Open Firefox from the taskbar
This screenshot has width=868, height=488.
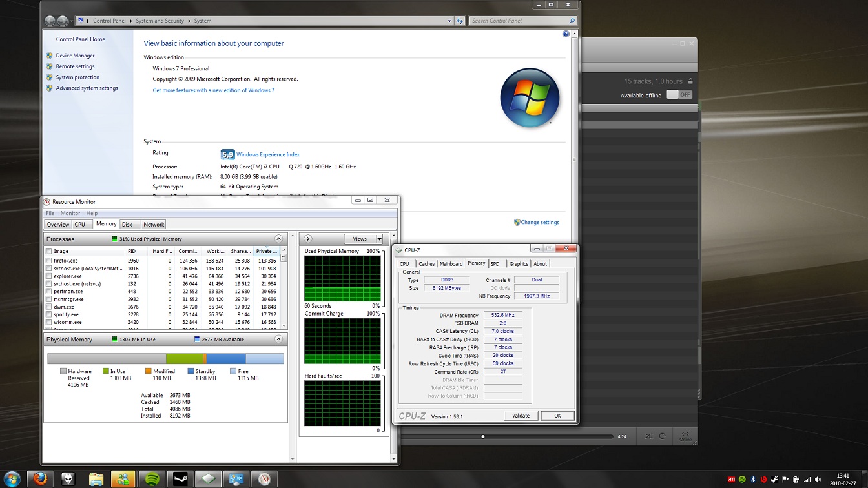(x=40, y=479)
